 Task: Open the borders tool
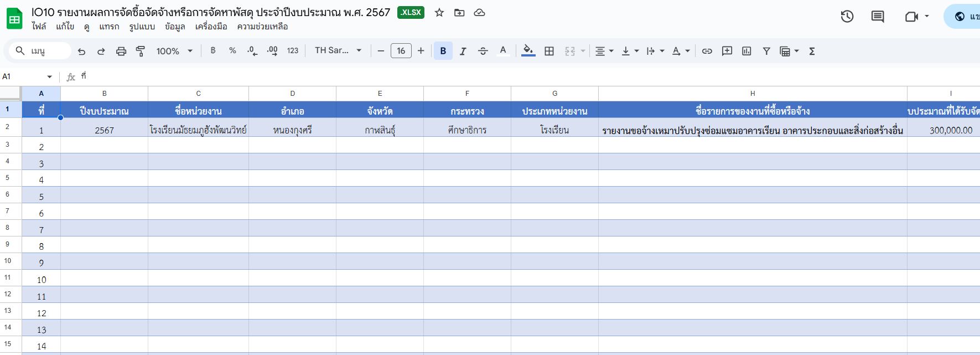tap(549, 51)
